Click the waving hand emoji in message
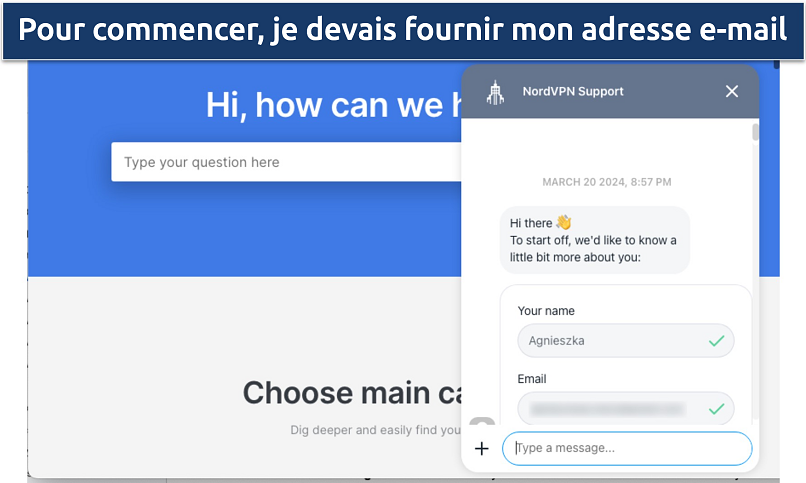Screen dimensions: 806x483 click(564, 223)
